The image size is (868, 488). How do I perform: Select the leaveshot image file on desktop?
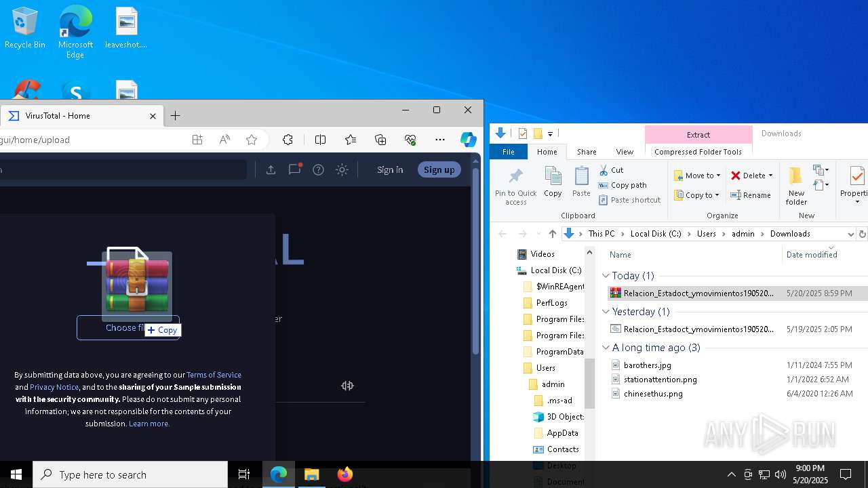(126, 28)
